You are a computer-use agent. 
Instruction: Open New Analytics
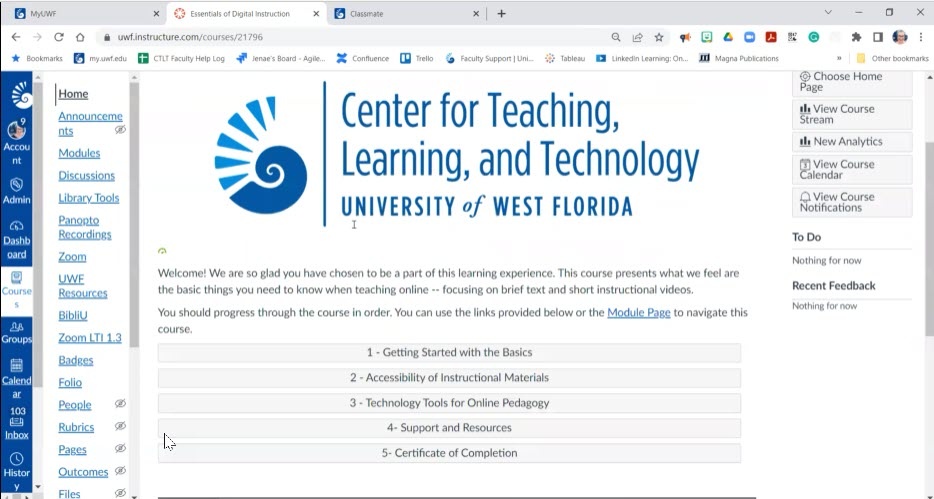tap(852, 142)
